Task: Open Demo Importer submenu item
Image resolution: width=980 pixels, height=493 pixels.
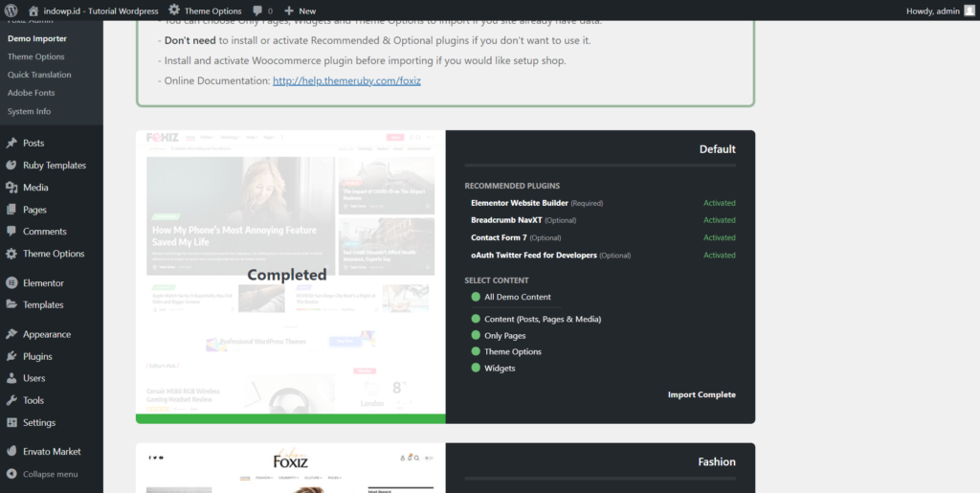Action: [37, 38]
